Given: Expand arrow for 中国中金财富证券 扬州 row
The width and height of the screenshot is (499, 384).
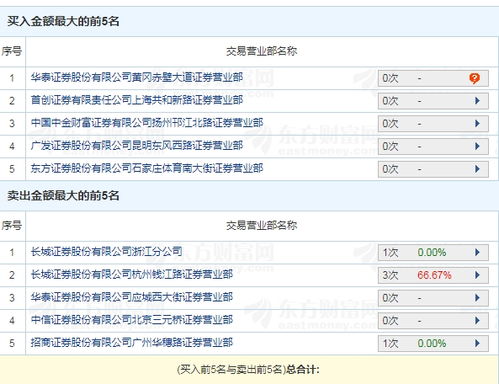Looking at the screenshot, I should (477, 124).
